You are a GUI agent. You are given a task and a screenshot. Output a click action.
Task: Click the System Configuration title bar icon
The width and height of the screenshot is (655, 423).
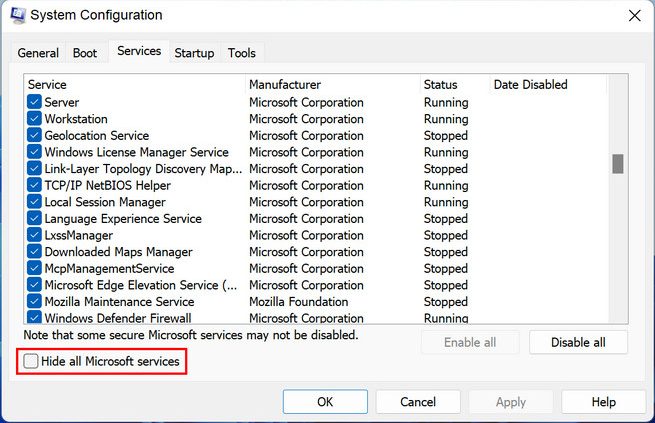(x=19, y=16)
